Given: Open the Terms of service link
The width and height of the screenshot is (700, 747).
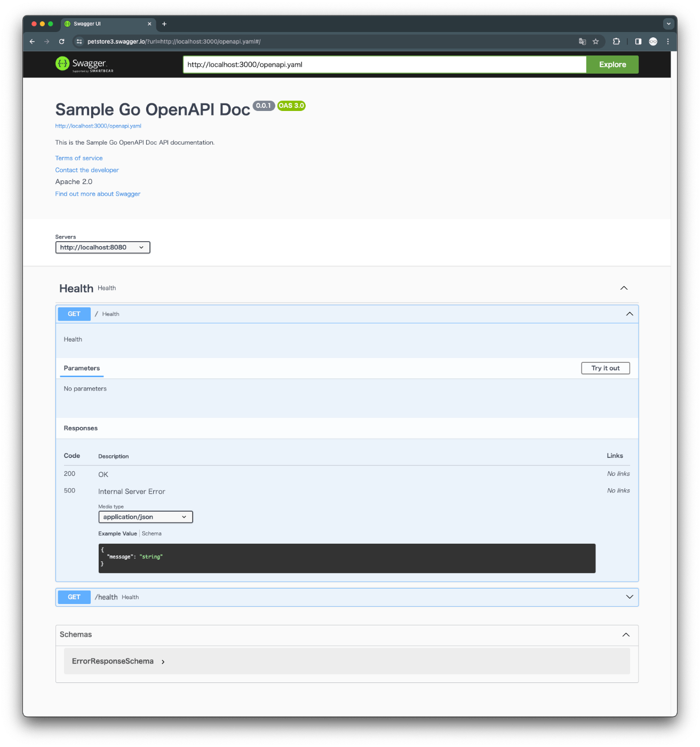Looking at the screenshot, I should 79,158.
